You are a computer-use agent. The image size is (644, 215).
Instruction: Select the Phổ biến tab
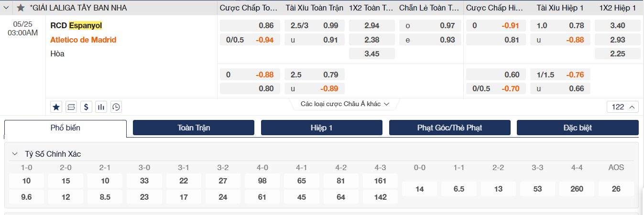pyautogui.click(x=65, y=128)
